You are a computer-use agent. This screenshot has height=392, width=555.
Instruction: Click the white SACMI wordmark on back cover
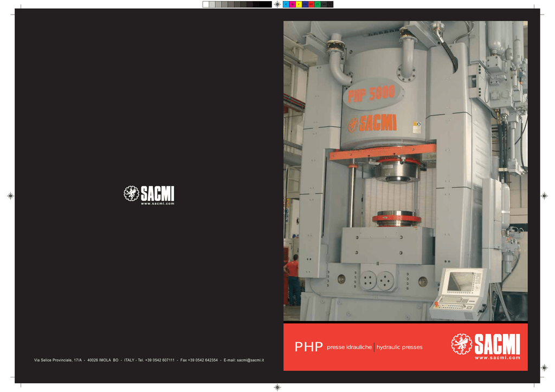[158, 193]
